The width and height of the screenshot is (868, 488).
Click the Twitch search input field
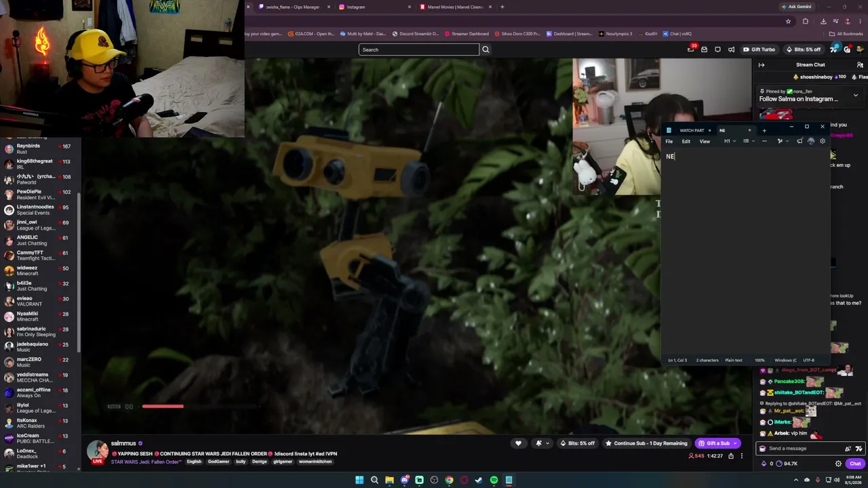(x=418, y=49)
